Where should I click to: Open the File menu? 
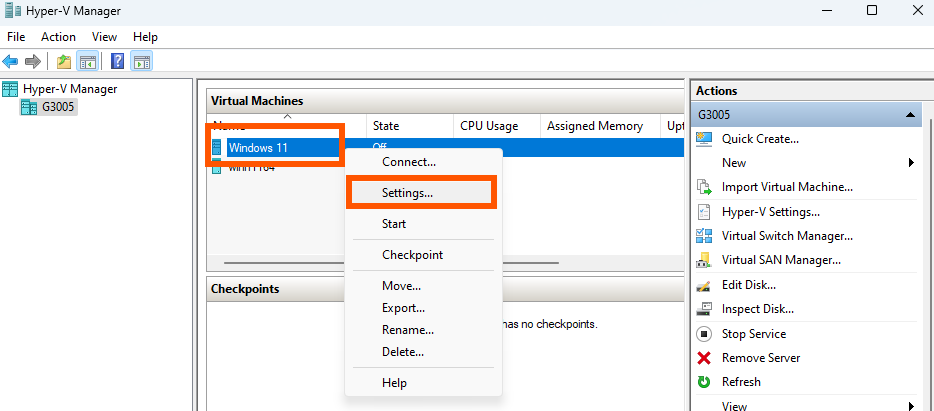click(x=15, y=37)
